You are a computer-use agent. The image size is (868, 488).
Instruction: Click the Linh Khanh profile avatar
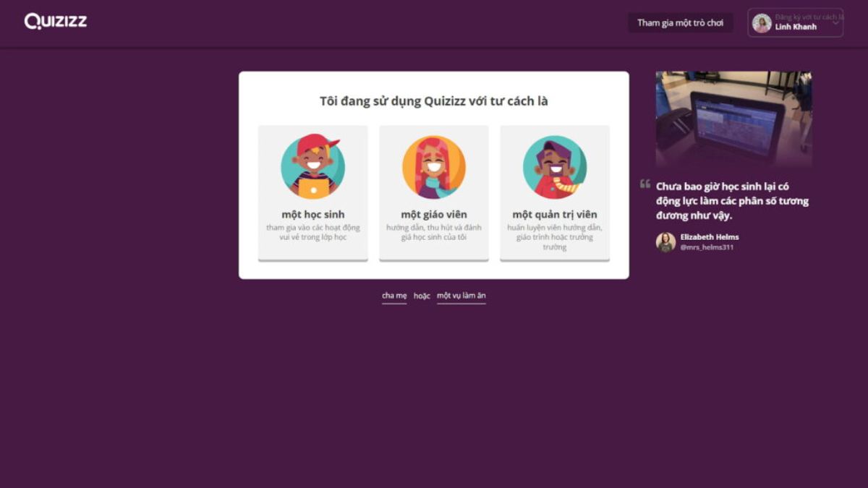(762, 23)
